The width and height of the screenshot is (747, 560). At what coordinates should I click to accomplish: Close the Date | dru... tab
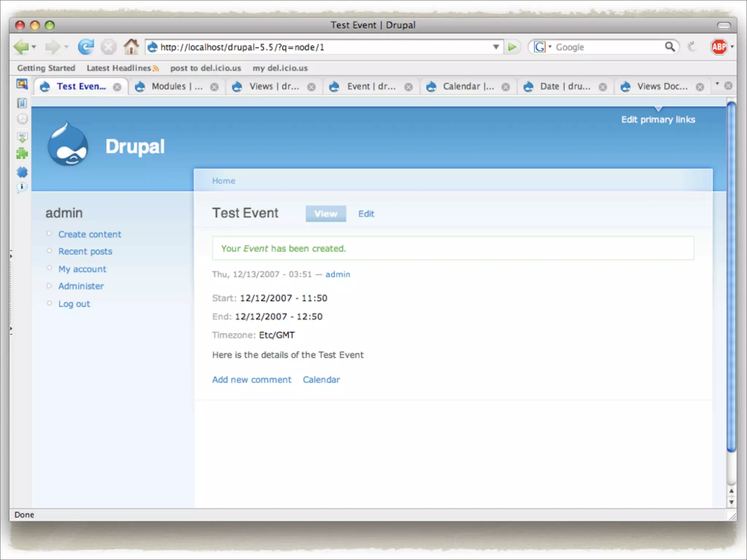(603, 87)
